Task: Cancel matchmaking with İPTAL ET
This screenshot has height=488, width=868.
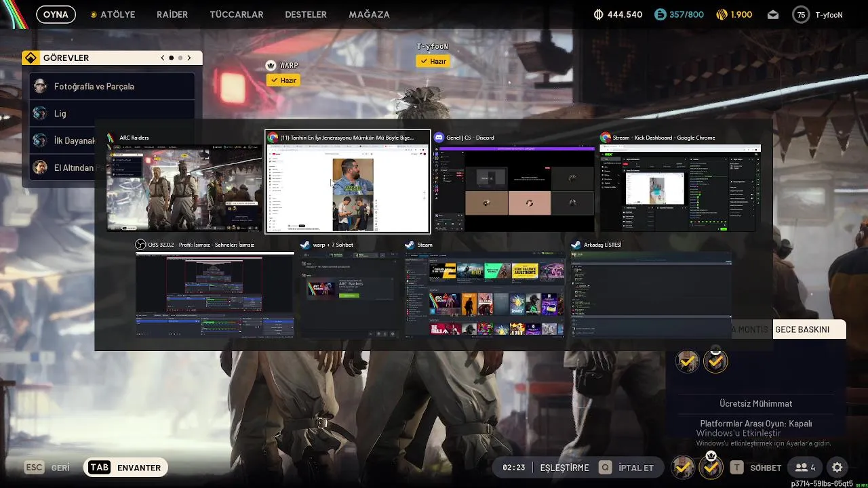Action: click(x=626, y=468)
